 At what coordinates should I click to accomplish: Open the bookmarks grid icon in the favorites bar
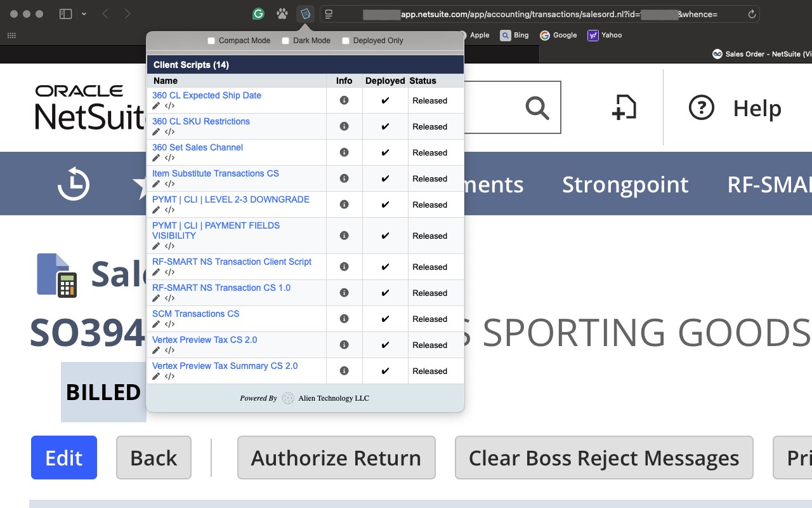point(11,36)
